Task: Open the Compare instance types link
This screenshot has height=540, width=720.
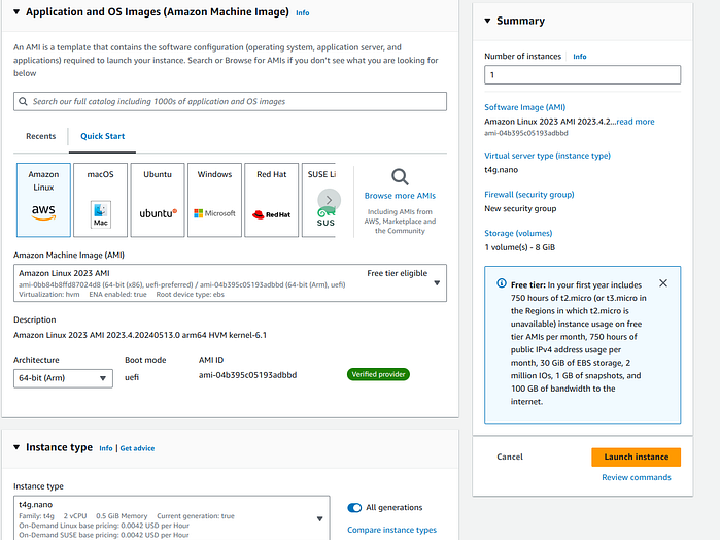Action: pos(392,530)
